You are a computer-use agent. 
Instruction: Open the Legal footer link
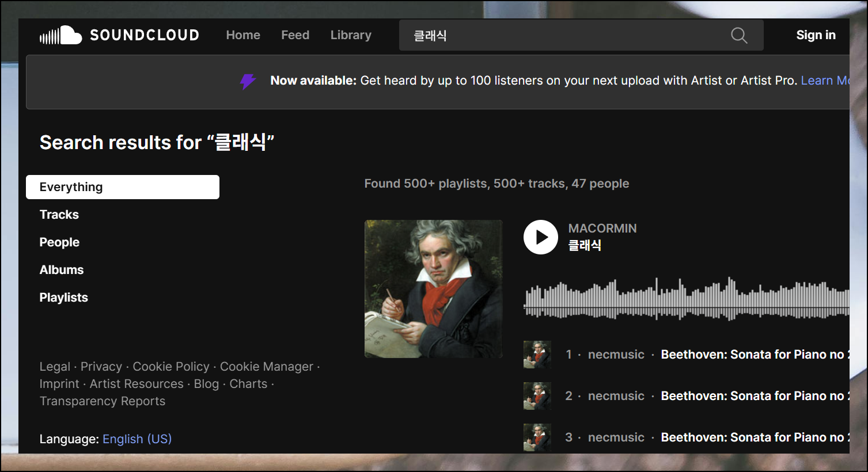[x=55, y=367]
